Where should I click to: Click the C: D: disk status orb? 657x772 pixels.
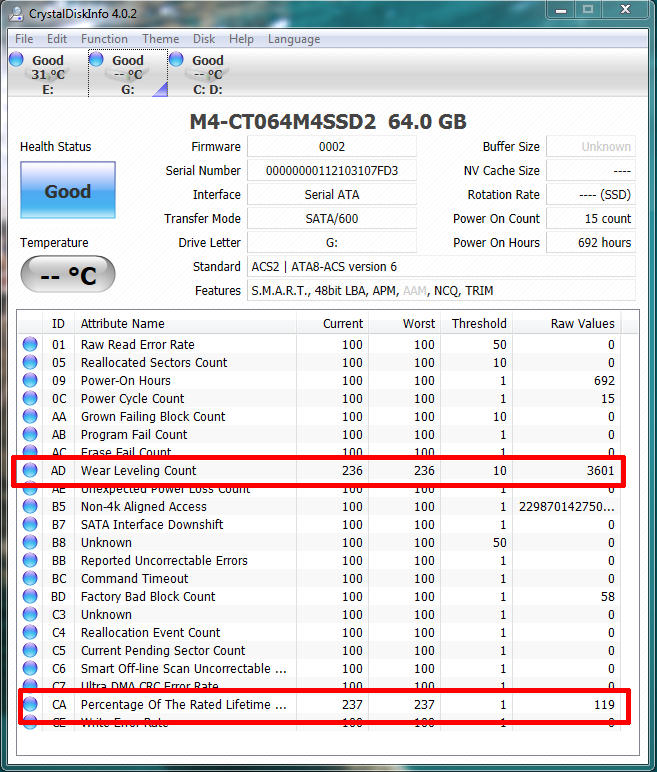pos(176,59)
